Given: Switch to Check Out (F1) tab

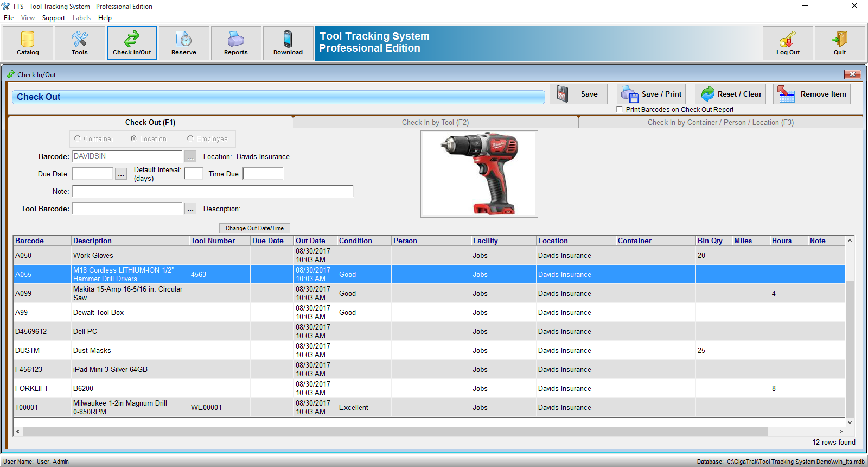Looking at the screenshot, I should coord(150,122).
